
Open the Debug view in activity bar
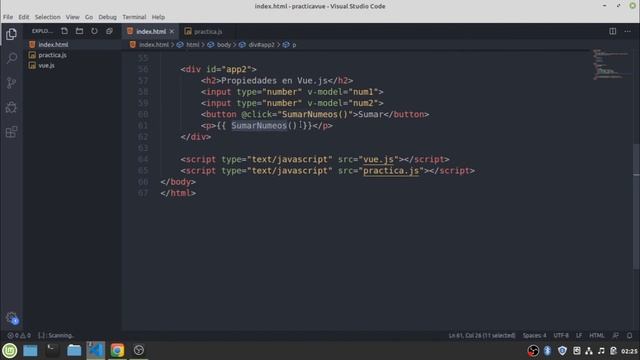point(11,107)
